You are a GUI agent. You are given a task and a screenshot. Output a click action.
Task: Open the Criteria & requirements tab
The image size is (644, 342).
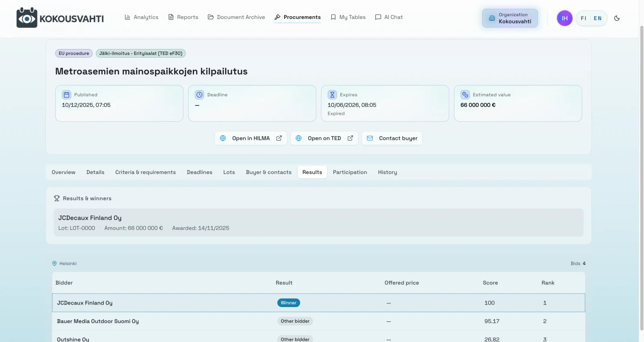coord(146,172)
